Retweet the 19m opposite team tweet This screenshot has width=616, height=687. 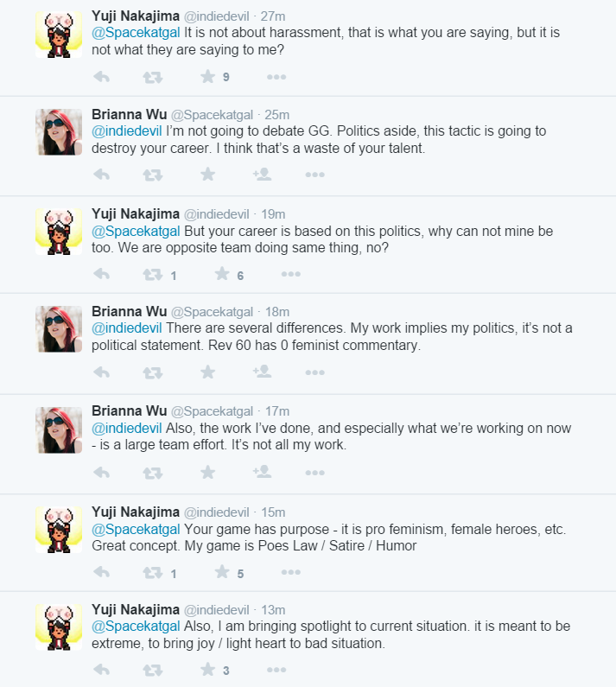point(152,274)
